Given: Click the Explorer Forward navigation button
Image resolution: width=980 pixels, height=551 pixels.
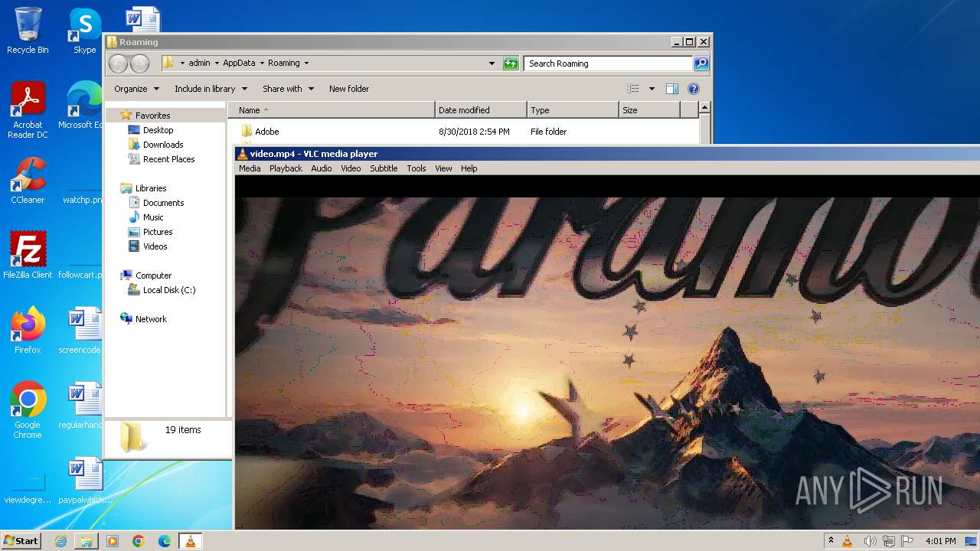Looking at the screenshot, I should tap(139, 64).
